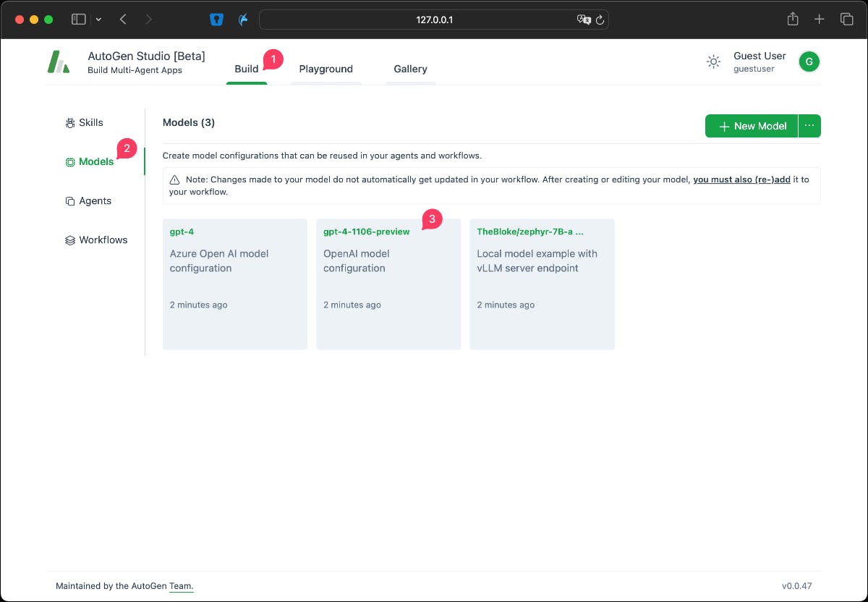The width and height of the screenshot is (868, 602).
Task: Reload the page with the refresh icon
Action: (x=600, y=20)
